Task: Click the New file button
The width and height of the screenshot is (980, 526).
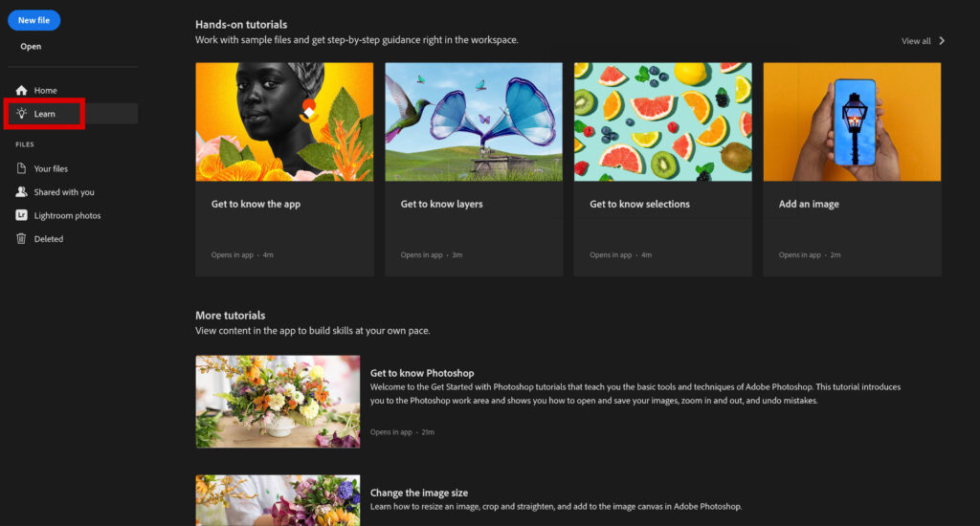Action: click(x=33, y=20)
